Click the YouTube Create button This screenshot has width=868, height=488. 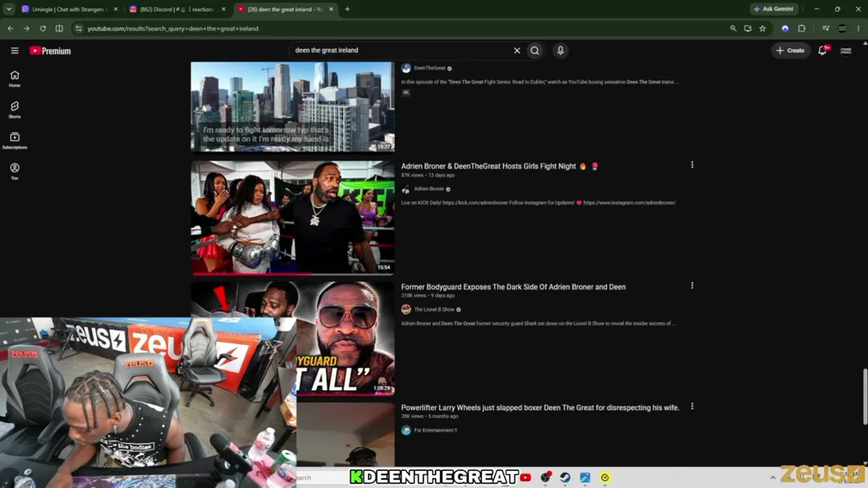[791, 50]
